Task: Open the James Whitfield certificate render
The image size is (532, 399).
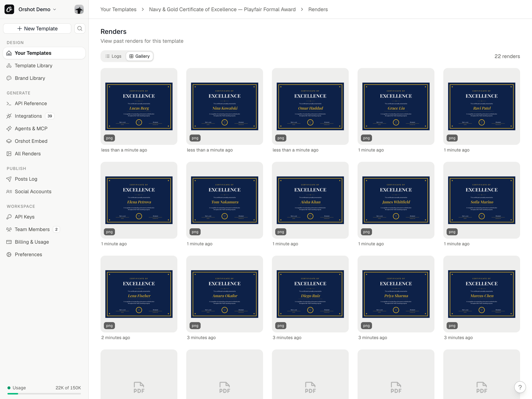Action: click(x=396, y=200)
